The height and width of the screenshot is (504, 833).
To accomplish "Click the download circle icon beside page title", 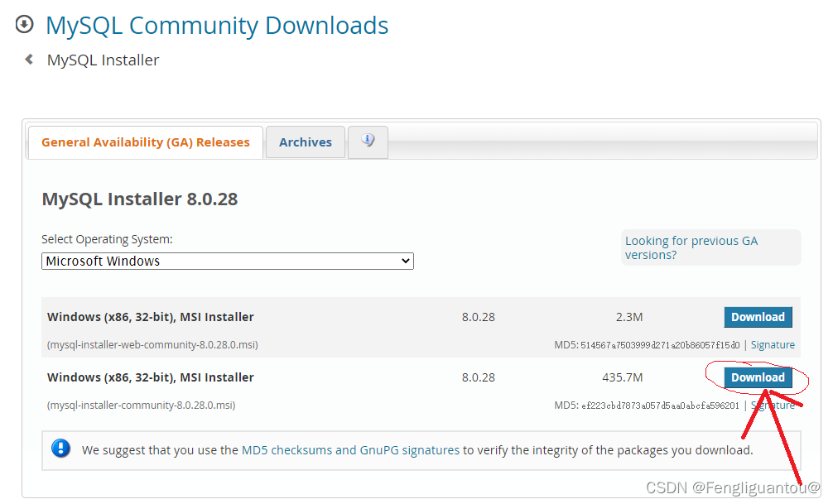I will (25, 25).
